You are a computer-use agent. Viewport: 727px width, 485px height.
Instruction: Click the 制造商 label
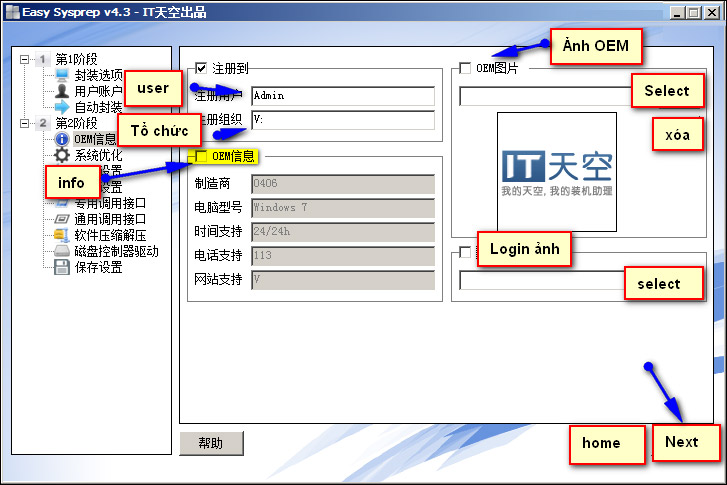click(x=212, y=184)
